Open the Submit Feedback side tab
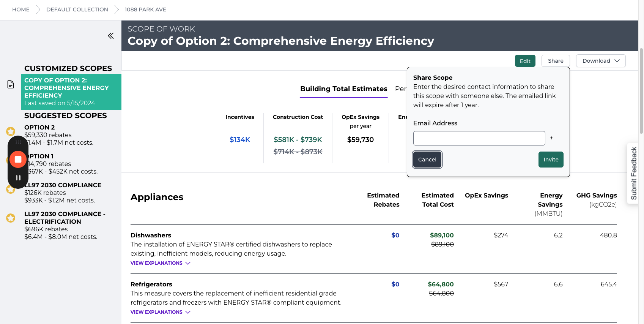Image resolution: width=644 pixels, height=324 pixels. (633, 173)
